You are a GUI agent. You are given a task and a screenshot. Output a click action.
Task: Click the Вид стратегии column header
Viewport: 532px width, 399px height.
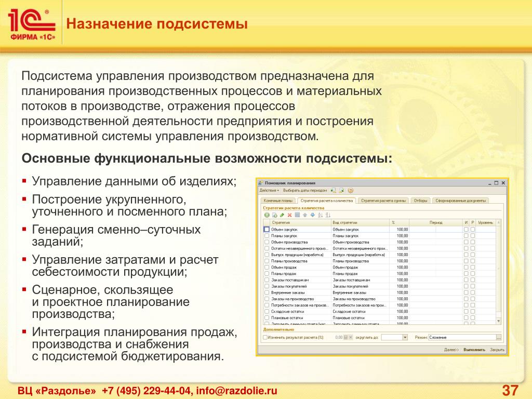click(x=361, y=222)
